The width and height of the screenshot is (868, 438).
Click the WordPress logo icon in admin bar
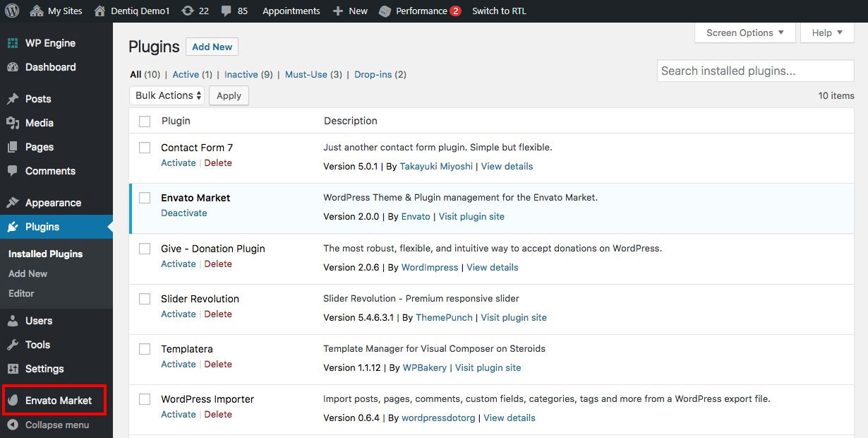[12, 11]
